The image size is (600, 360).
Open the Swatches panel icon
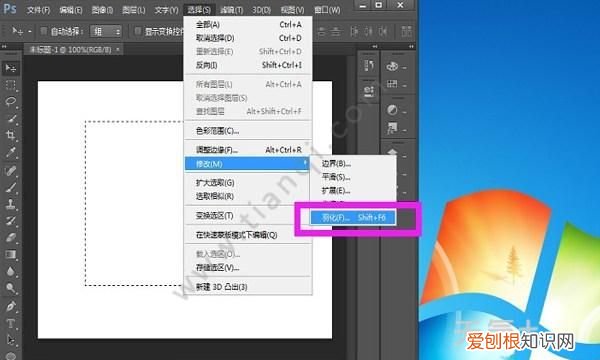[392, 84]
